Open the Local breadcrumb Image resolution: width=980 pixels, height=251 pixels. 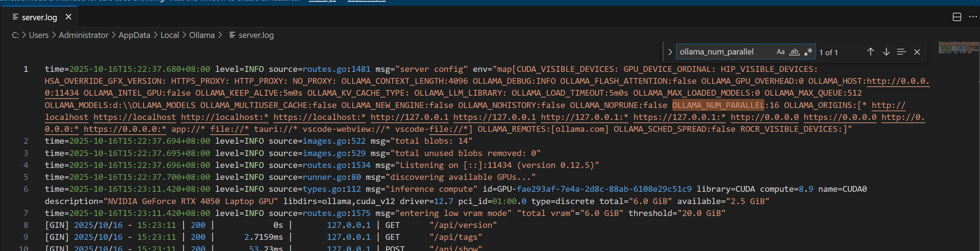point(170,35)
